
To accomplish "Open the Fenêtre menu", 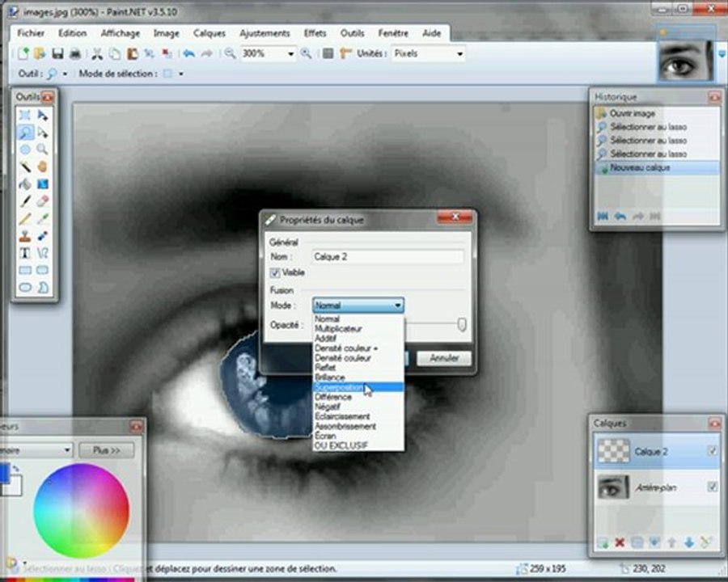I will click(393, 33).
